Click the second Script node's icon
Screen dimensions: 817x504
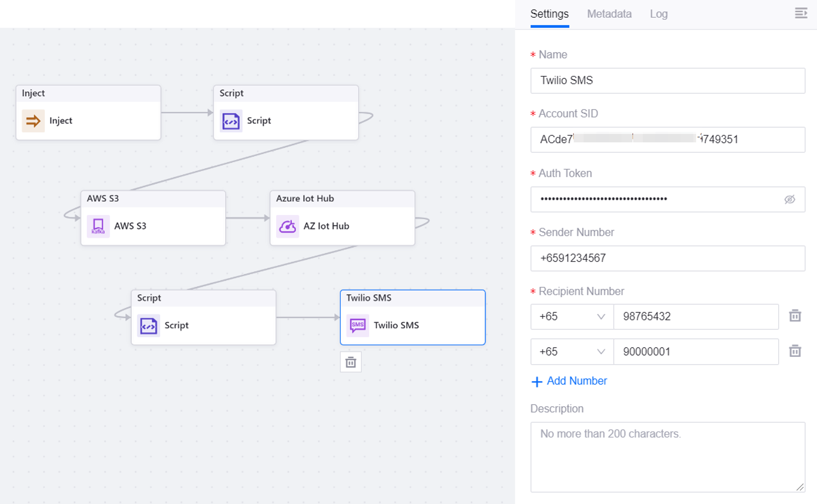148,326
